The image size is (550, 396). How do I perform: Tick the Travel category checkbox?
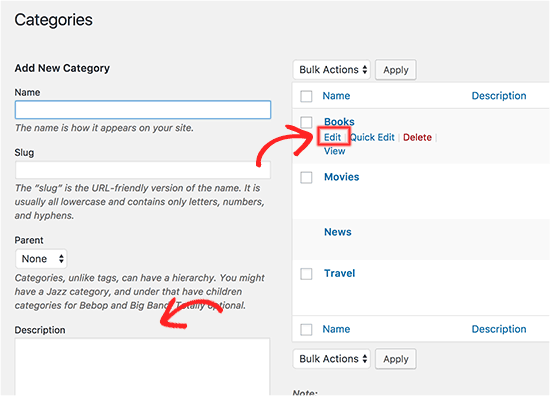click(x=306, y=274)
